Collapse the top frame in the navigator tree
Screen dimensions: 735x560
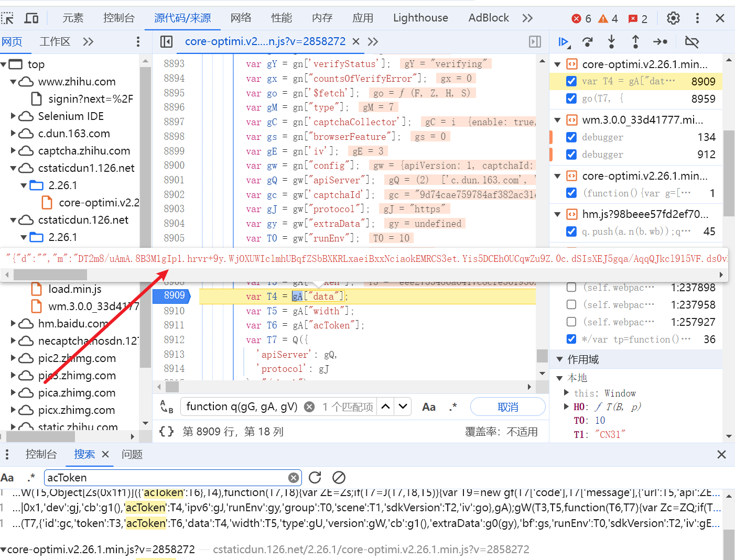click(x=4, y=64)
